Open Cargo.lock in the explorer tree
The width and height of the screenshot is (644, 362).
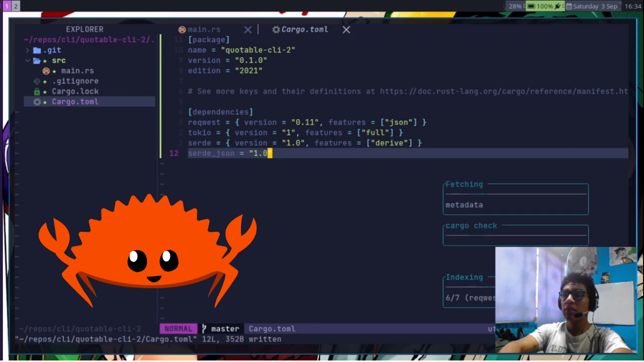75,92
